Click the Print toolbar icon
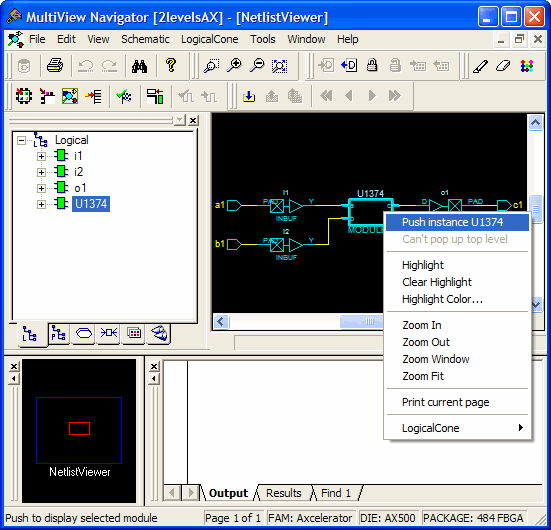 pos(55,65)
